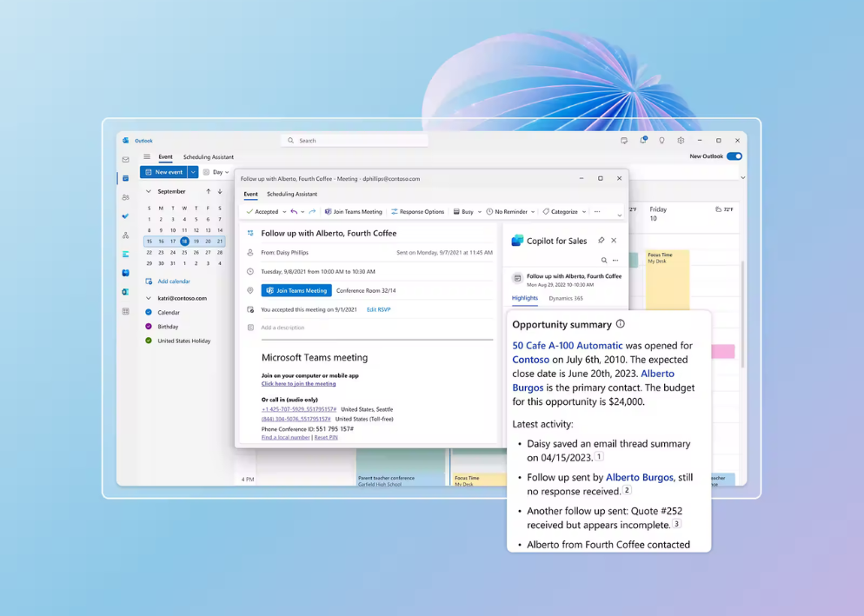Toggle the Birthday calendar checkbox
This screenshot has height=616, width=864.
(149, 327)
